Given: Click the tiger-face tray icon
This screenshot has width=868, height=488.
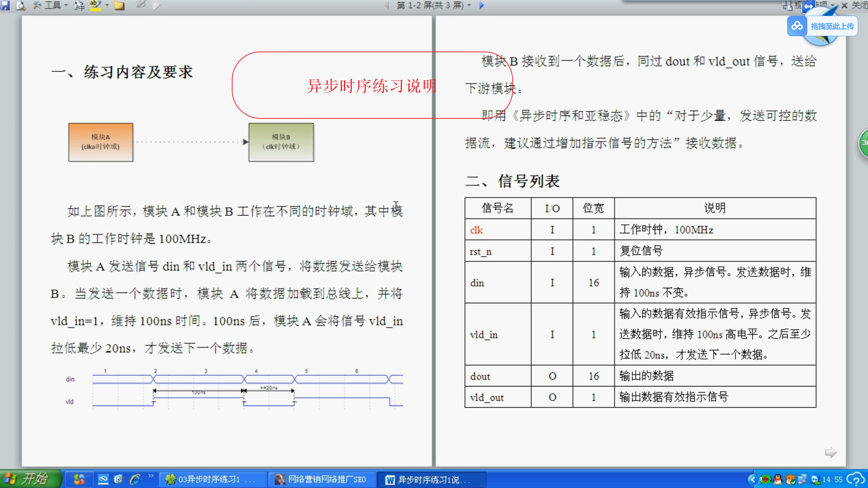Looking at the screenshot, I should pyautogui.click(x=790, y=479).
